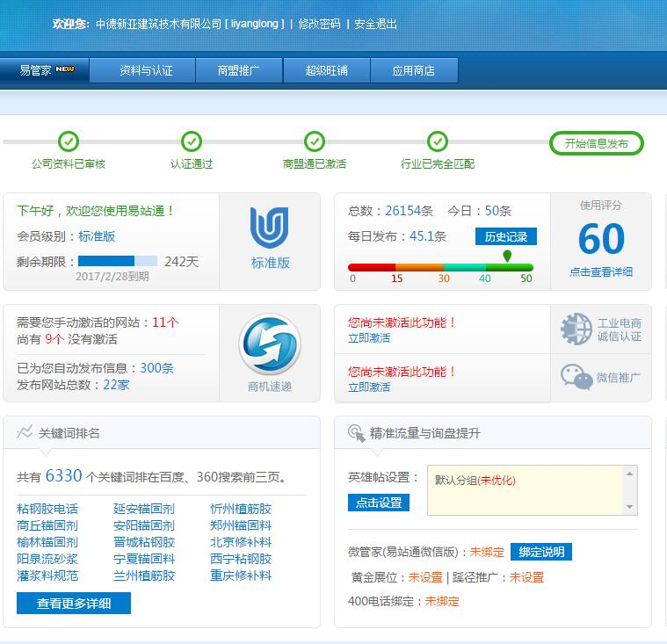Click the 认证通过 green checkmark icon
The height and width of the screenshot is (644, 667).
tap(192, 141)
